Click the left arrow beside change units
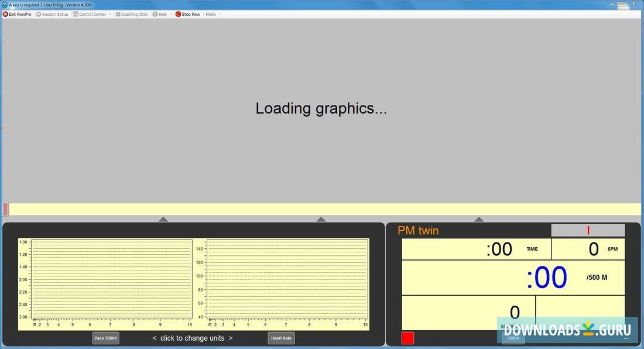 [155, 338]
